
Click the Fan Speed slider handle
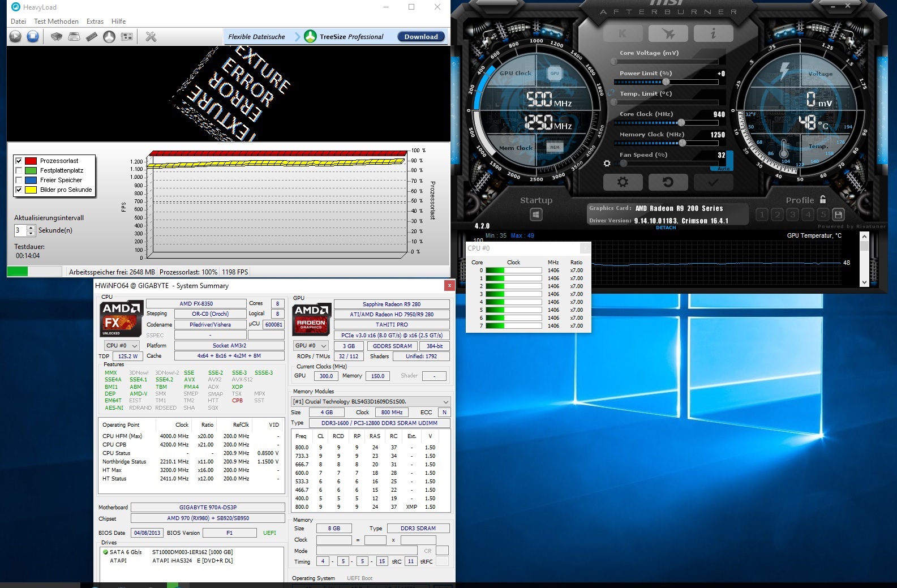click(x=623, y=164)
